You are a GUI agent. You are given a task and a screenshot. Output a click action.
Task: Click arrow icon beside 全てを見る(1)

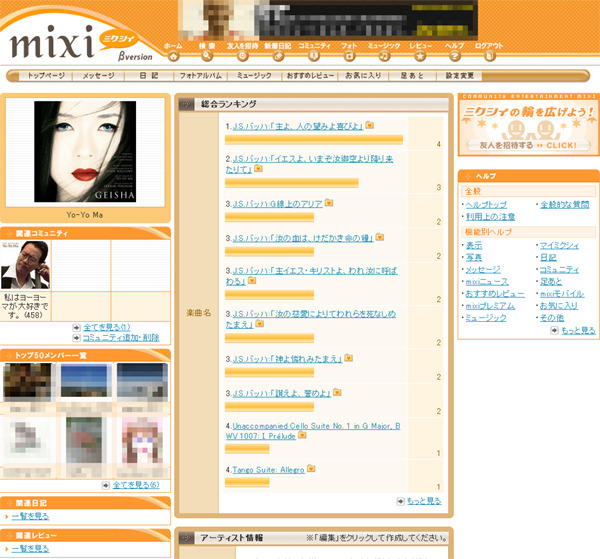(x=77, y=328)
